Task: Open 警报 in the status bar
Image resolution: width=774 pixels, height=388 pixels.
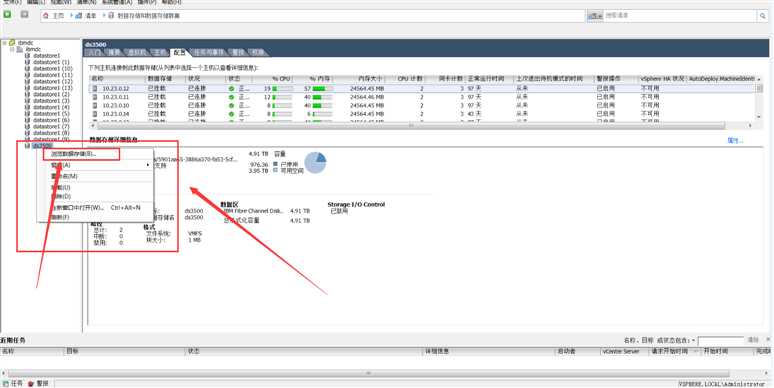Action: click(39, 383)
